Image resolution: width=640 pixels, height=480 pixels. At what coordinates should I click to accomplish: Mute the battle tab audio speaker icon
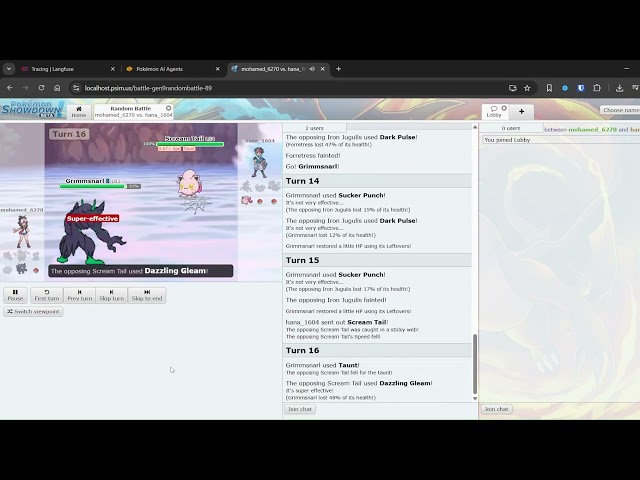pos(312,69)
